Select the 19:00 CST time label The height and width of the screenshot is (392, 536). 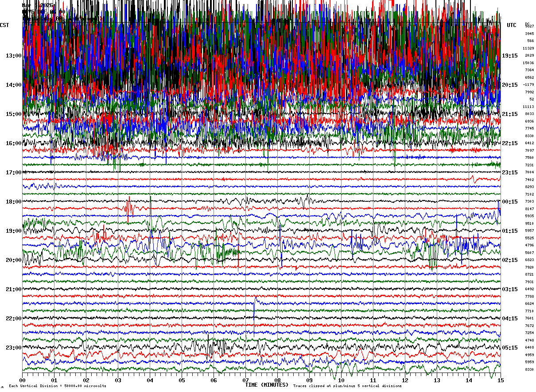pos(14,231)
